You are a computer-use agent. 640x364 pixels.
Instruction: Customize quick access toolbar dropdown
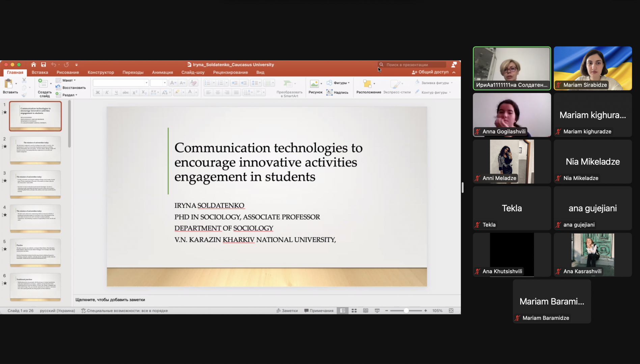[x=77, y=65]
